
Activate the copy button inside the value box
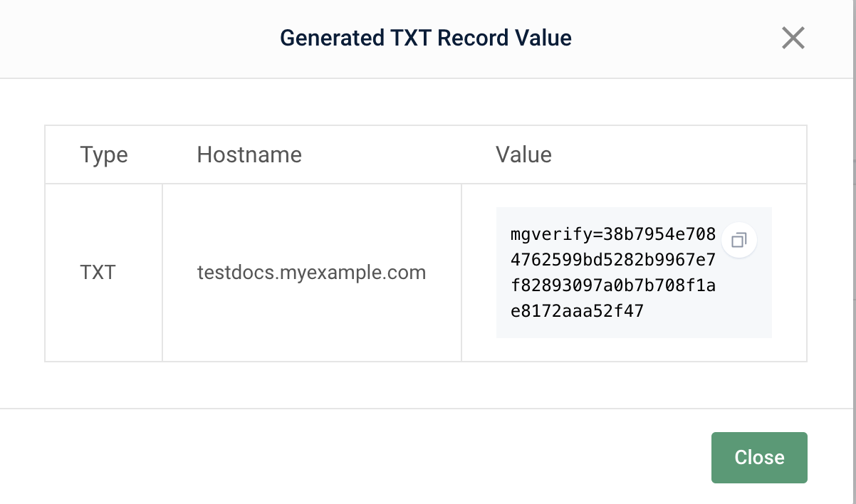point(738,239)
